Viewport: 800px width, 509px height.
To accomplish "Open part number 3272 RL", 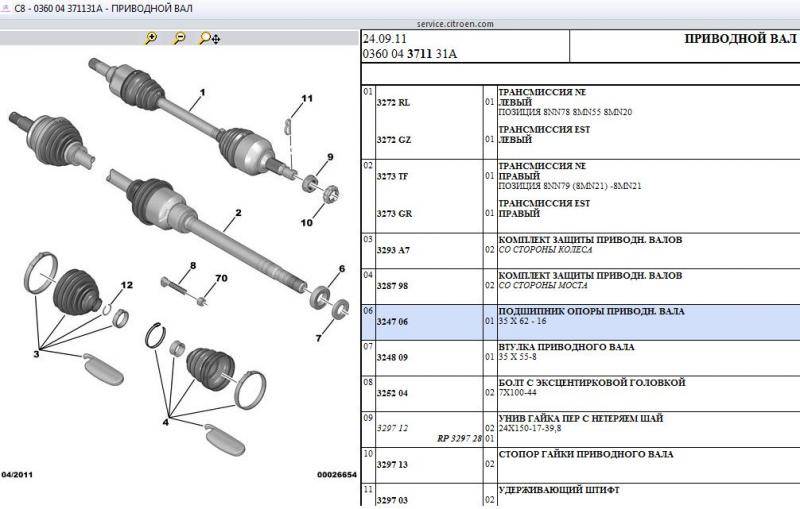I will (393, 103).
